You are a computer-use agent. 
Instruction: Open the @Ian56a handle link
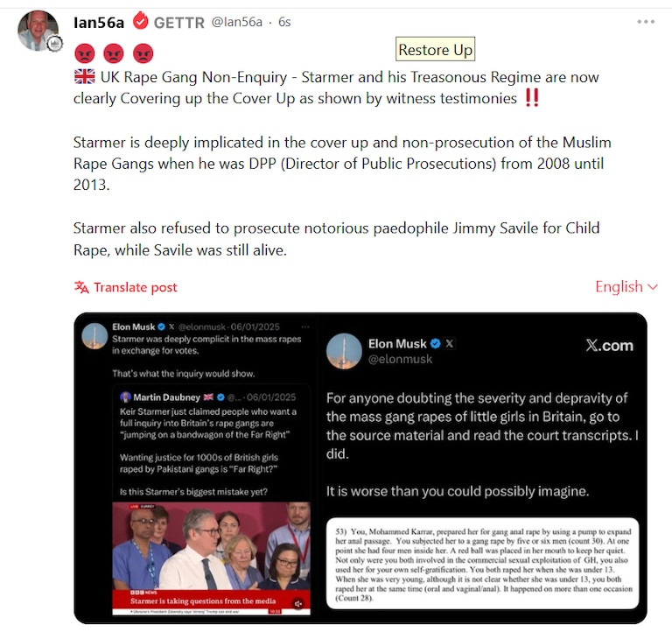click(236, 22)
